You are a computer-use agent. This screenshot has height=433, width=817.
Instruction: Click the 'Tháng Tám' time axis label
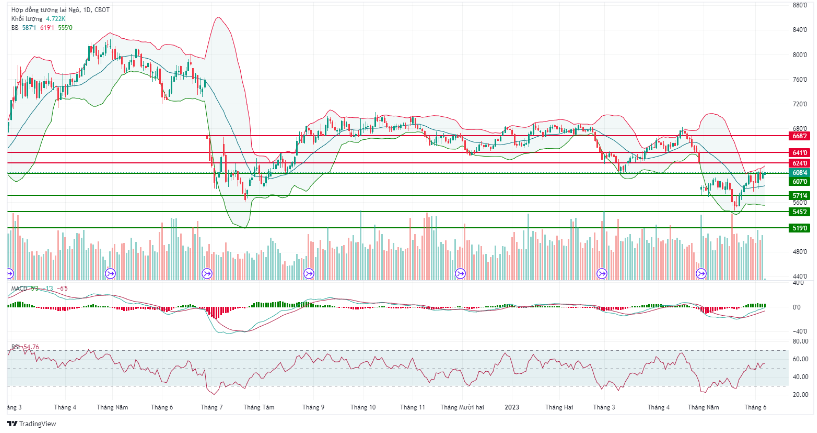(x=258, y=408)
